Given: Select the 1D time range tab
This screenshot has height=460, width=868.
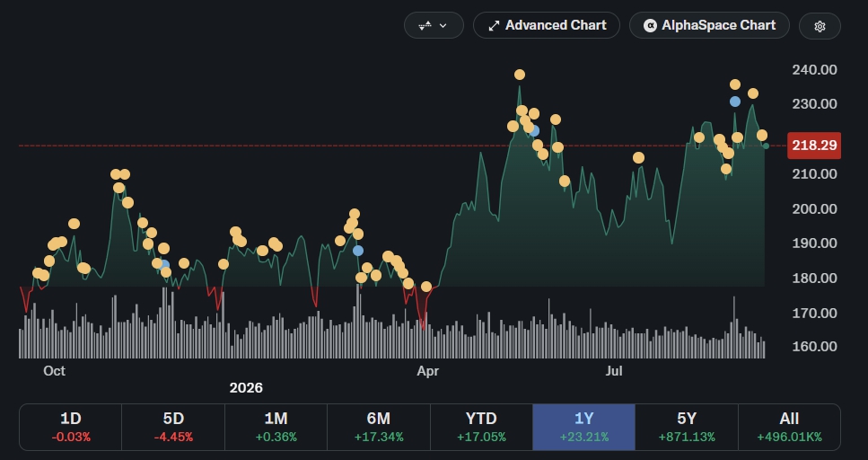Looking at the screenshot, I should coord(70,427).
